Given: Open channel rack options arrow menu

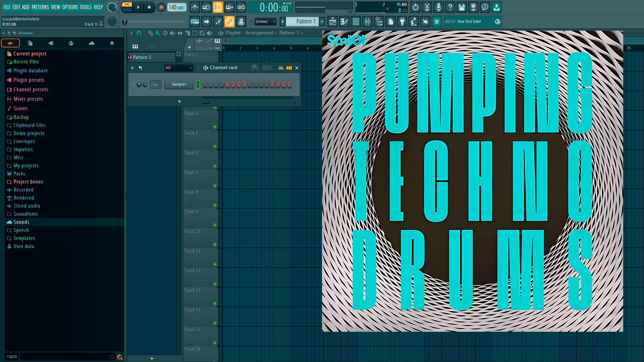Looking at the screenshot, I should (132, 68).
